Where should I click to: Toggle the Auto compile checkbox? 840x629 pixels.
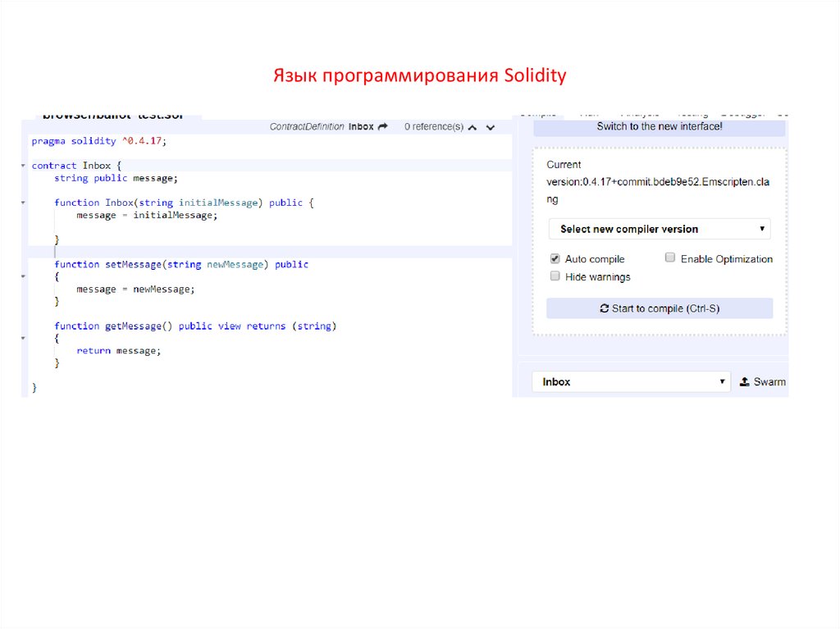pyautogui.click(x=555, y=258)
